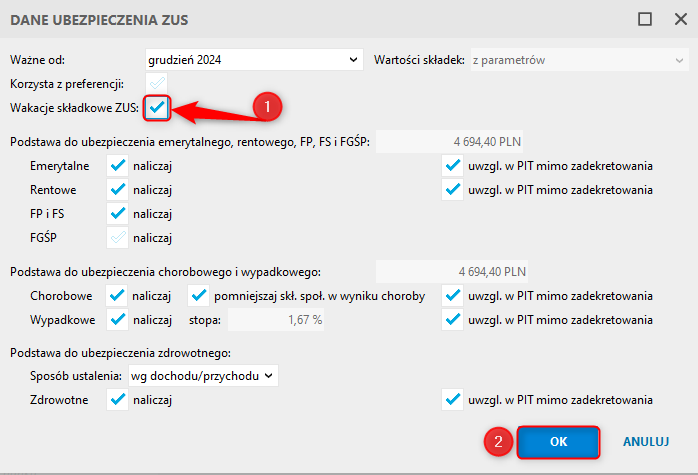The height and width of the screenshot is (475, 698).
Task: Maximize the Dane ubezpieczenia ZUS window
Action: (645, 19)
